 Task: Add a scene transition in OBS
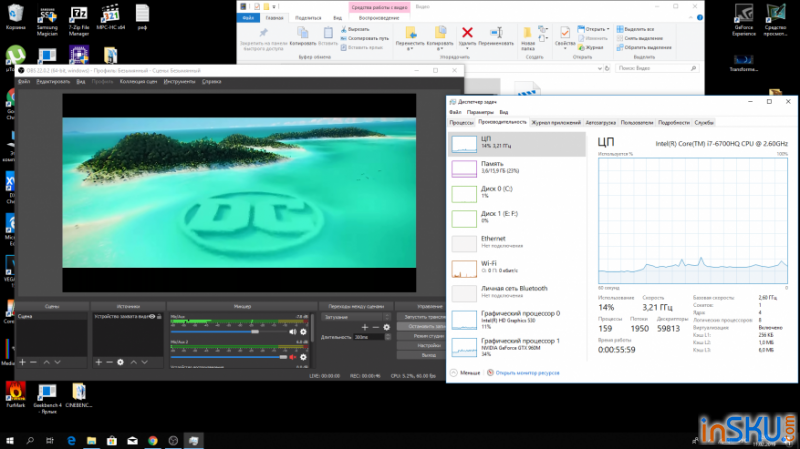(x=364, y=327)
